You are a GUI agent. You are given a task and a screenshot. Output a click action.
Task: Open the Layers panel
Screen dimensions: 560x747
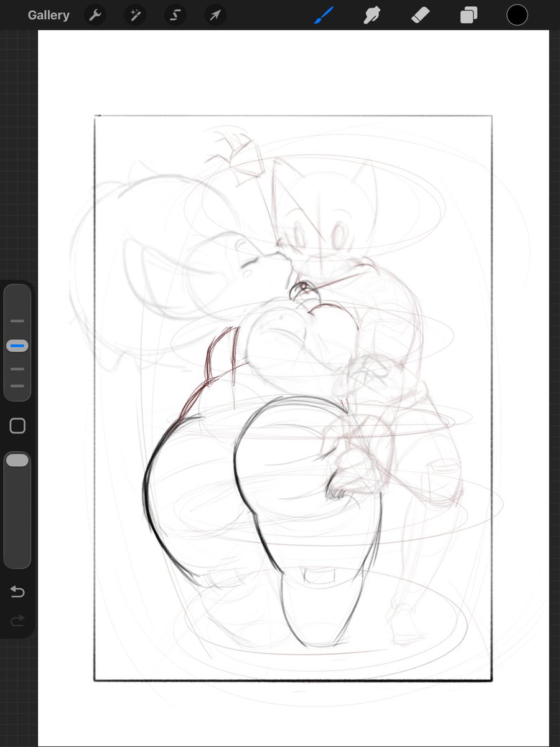469,15
